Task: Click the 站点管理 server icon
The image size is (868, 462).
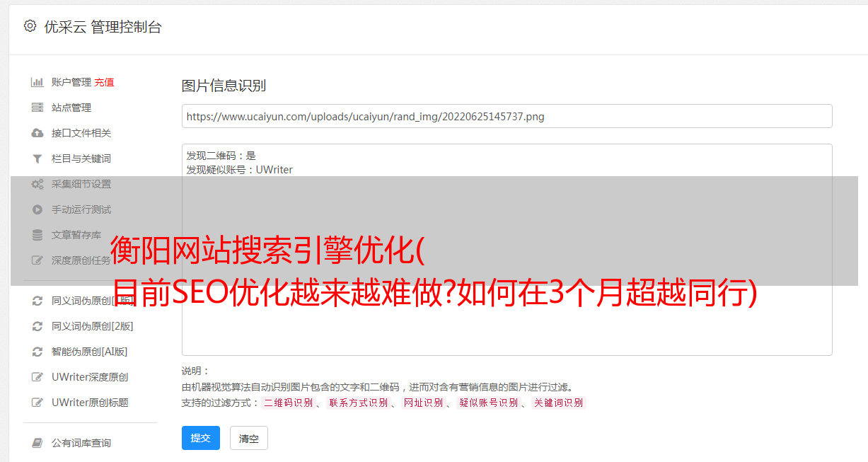Action: pos(37,108)
